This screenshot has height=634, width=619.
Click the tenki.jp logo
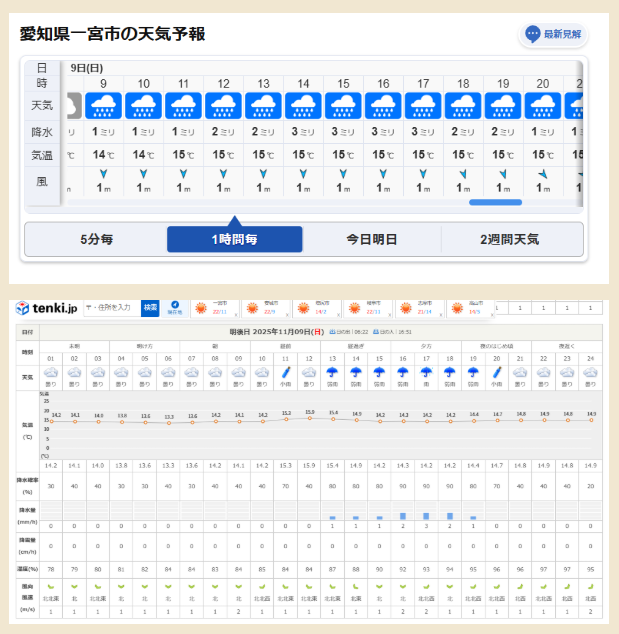coord(45,308)
